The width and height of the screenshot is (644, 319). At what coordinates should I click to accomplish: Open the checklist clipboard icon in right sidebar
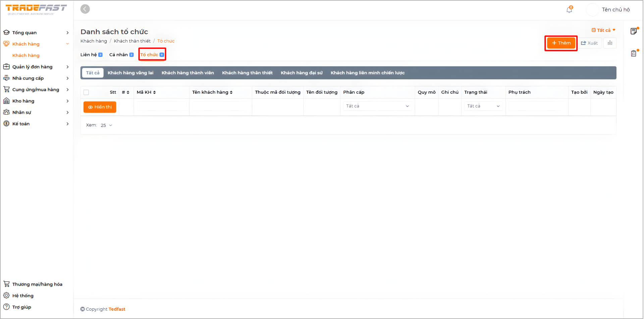tap(633, 53)
